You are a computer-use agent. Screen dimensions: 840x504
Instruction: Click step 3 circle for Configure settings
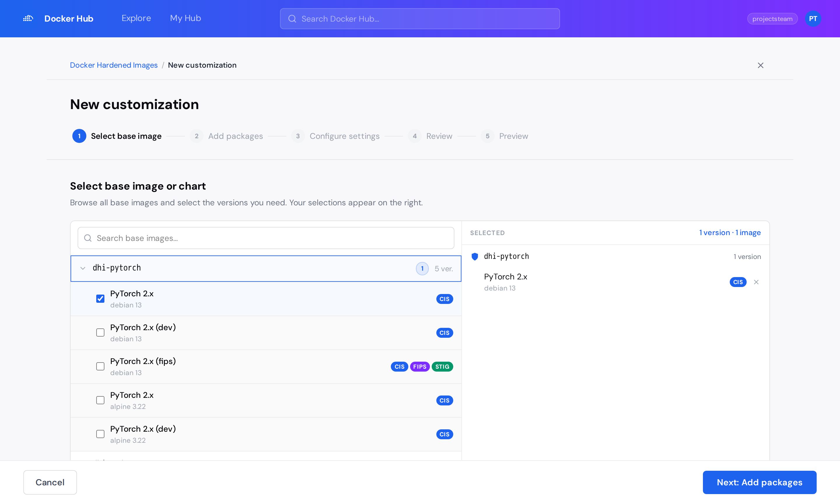click(298, 136)
